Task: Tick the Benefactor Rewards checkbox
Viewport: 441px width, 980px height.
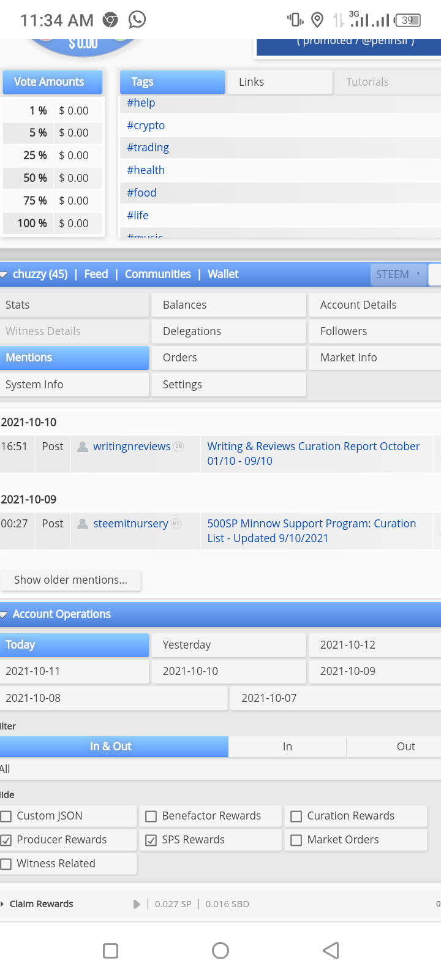Action: pos(151,816)
